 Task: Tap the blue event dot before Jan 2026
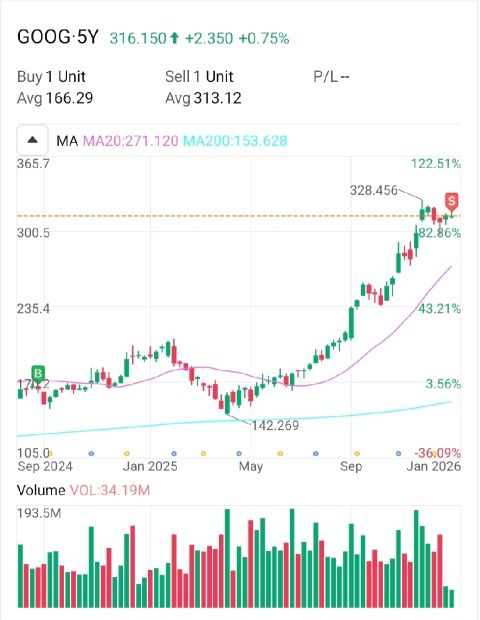398,454
